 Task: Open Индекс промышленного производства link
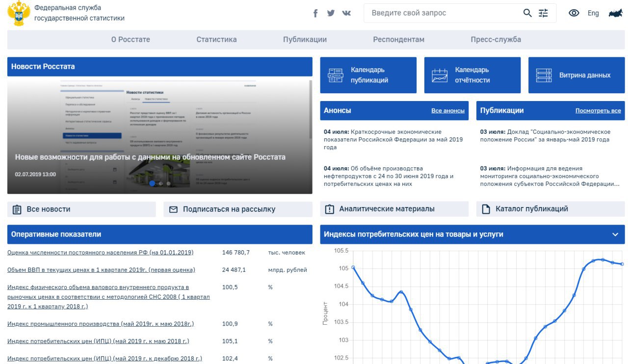pos(101,324)
